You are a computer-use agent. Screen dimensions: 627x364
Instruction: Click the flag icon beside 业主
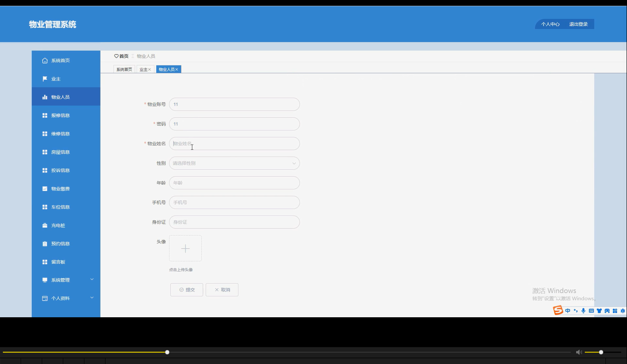45,79
